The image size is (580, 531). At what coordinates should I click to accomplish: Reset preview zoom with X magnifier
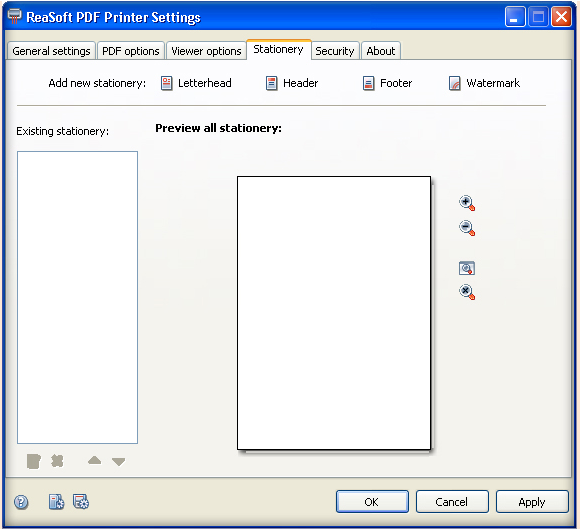pyautogui.click(x=467, y=292)
